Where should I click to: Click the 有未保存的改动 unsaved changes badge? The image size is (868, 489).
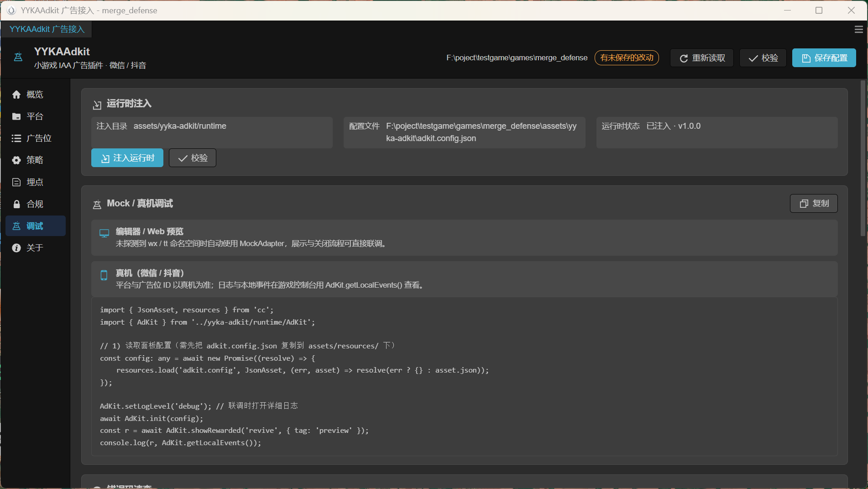click(x=627, y=58)
